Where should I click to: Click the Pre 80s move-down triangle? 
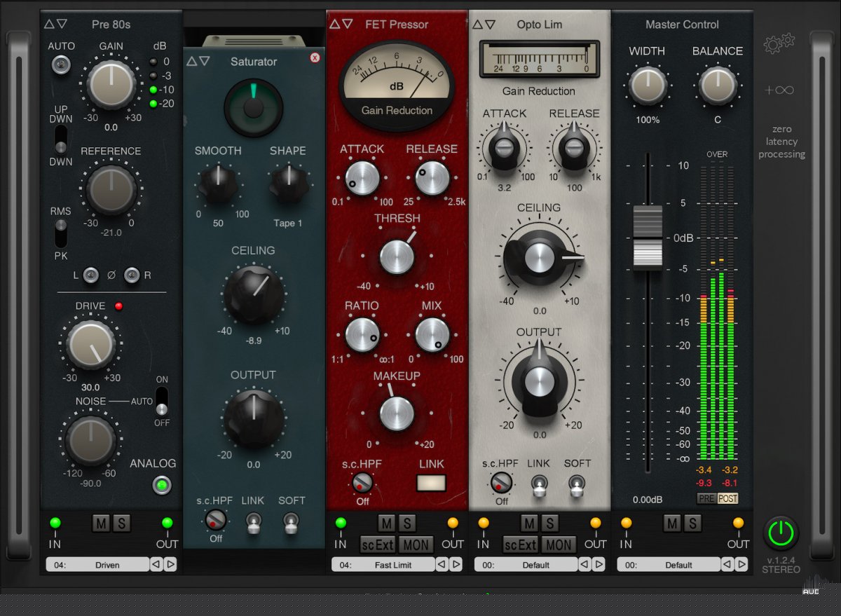(x=62, y=24)
